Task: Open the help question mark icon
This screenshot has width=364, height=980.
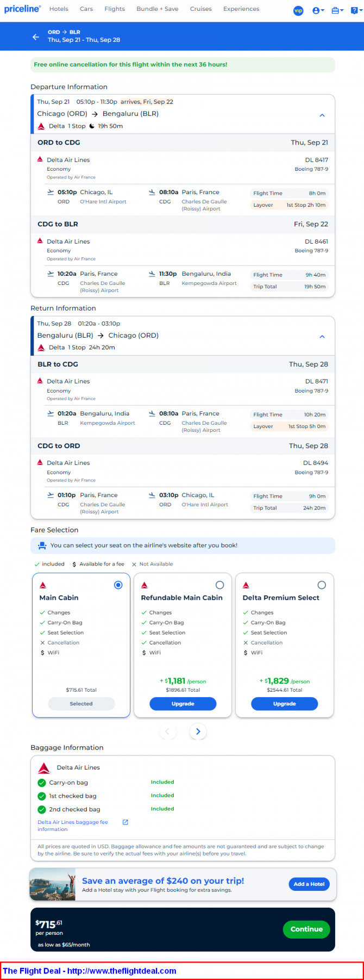Action: tap(355, 10)
